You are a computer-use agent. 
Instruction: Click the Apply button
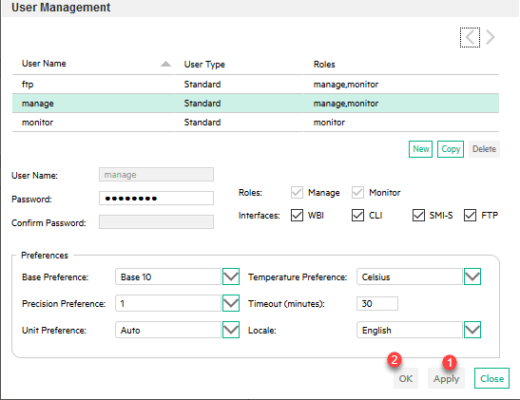[446, 378]
